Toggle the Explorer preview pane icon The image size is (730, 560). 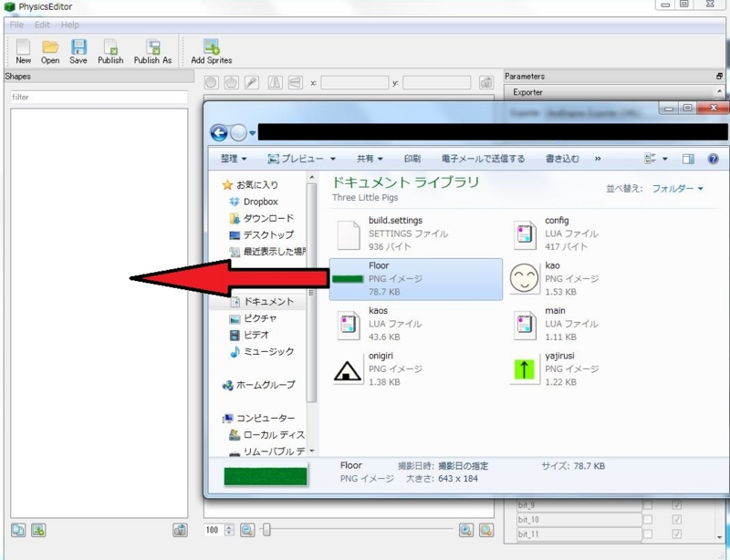[x=688, y=160]
